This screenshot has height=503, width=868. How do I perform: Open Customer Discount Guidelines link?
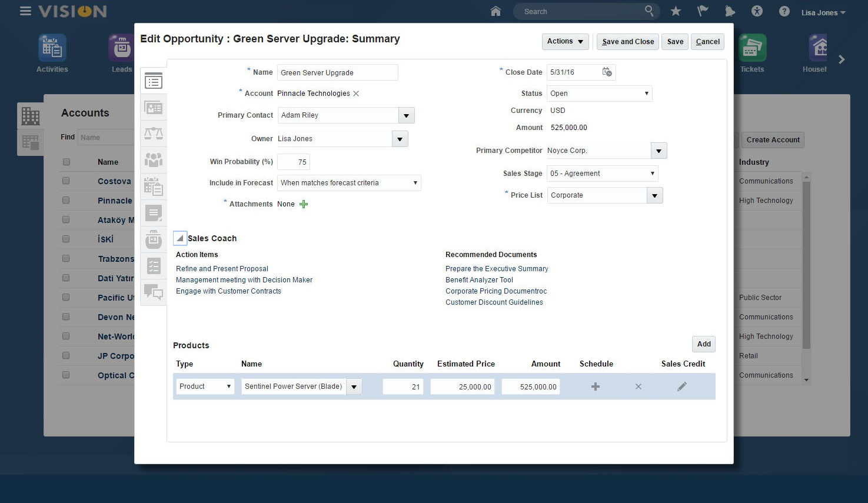point(494,302)
